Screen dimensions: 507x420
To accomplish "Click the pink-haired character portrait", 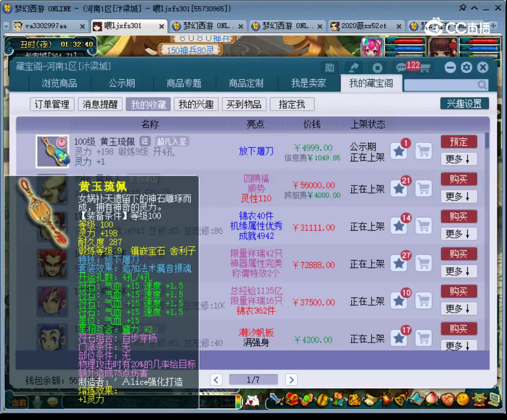I will coord(372,47).
